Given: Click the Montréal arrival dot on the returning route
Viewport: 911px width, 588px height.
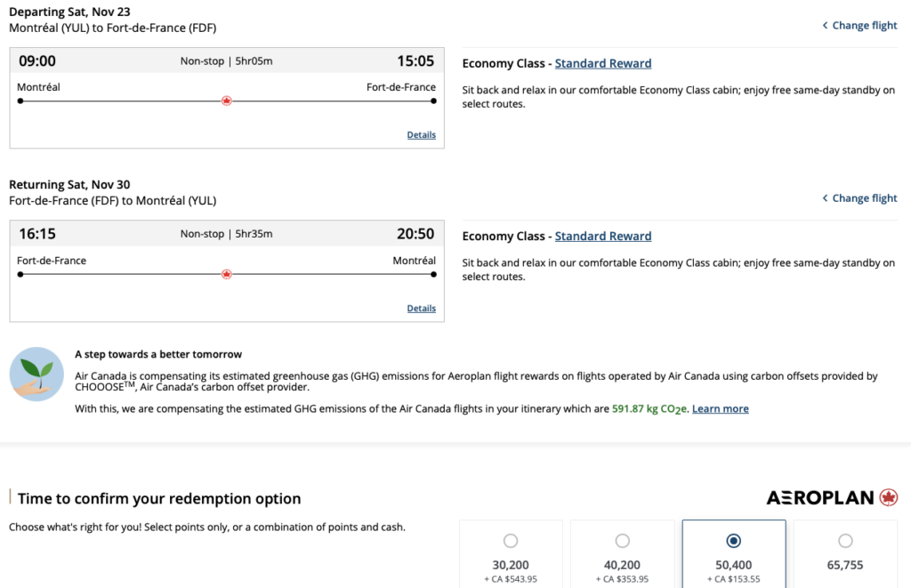Looking at the screenshot, I should point(433,274).
